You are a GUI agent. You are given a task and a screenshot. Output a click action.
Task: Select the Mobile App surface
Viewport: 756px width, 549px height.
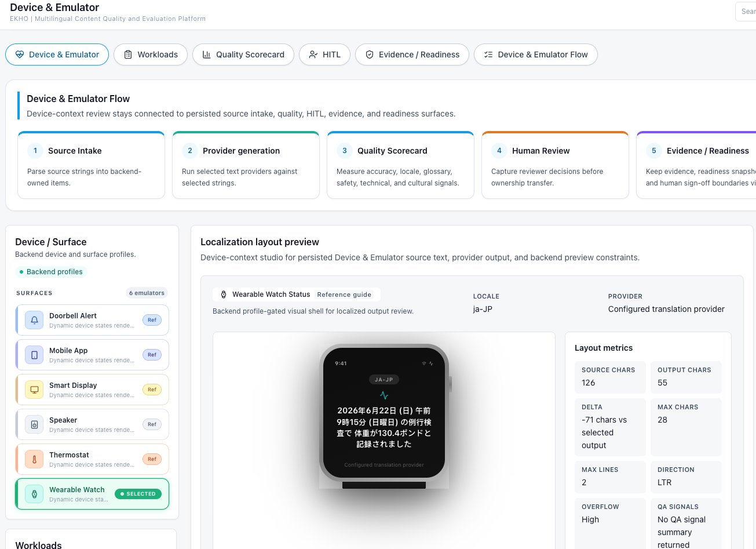(92, 355)
